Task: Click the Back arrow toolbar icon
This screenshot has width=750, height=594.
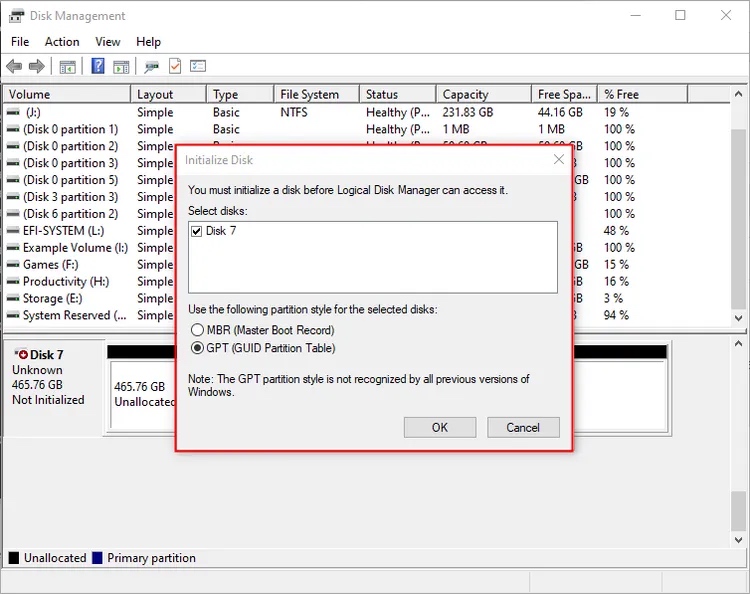Action: point(14,66)
